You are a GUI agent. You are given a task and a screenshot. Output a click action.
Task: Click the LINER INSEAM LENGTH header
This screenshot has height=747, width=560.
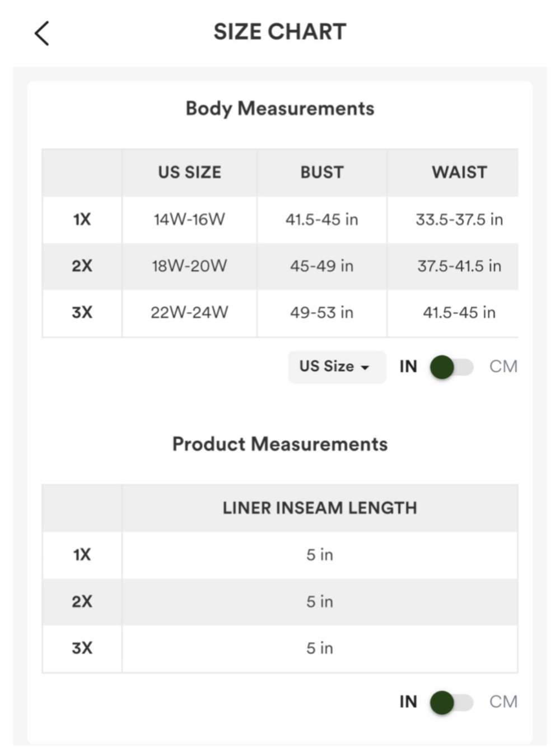[320, 508]
